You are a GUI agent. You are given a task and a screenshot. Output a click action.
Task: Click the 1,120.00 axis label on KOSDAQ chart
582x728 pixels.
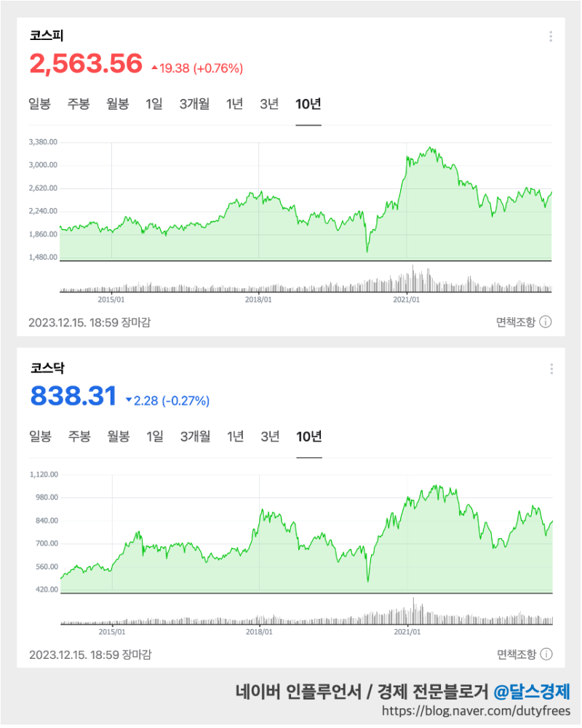pyautogui.click(x=44, y=475)
